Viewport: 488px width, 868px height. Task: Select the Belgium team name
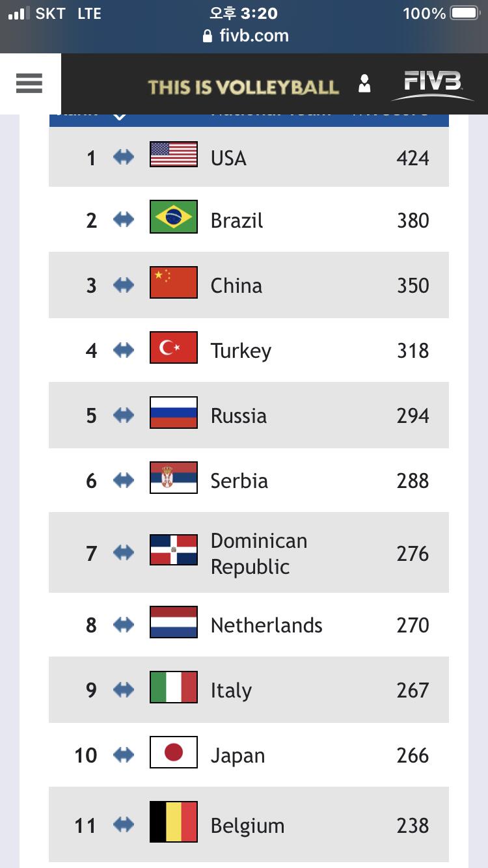(x=247, y=826)
